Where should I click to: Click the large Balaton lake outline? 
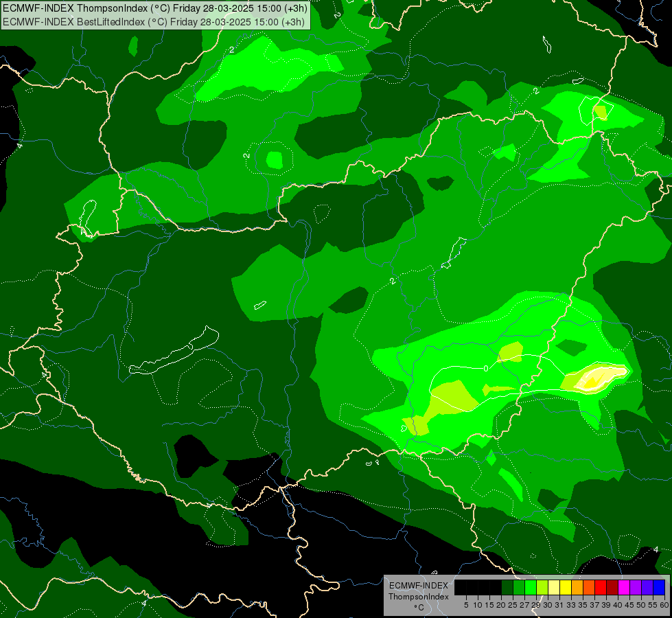174,350
